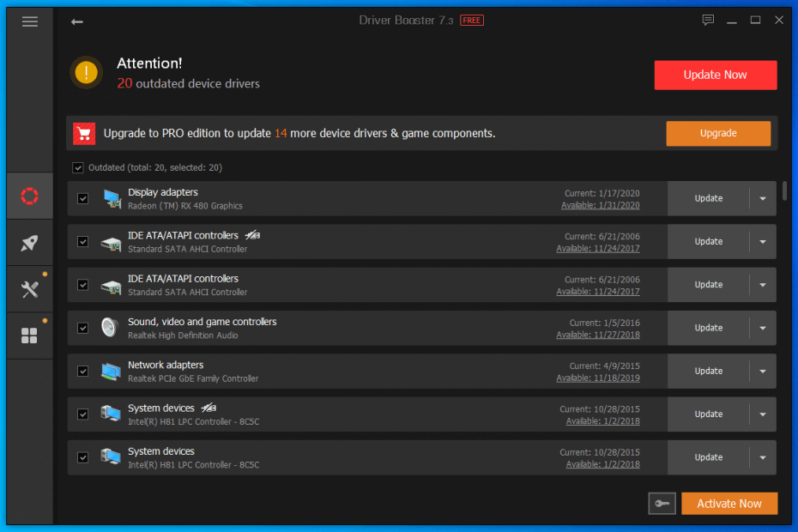The width and height of the screenshot is (798, 532).
Task: Click the yellow attention warning icon
Action: click(86, 72)
